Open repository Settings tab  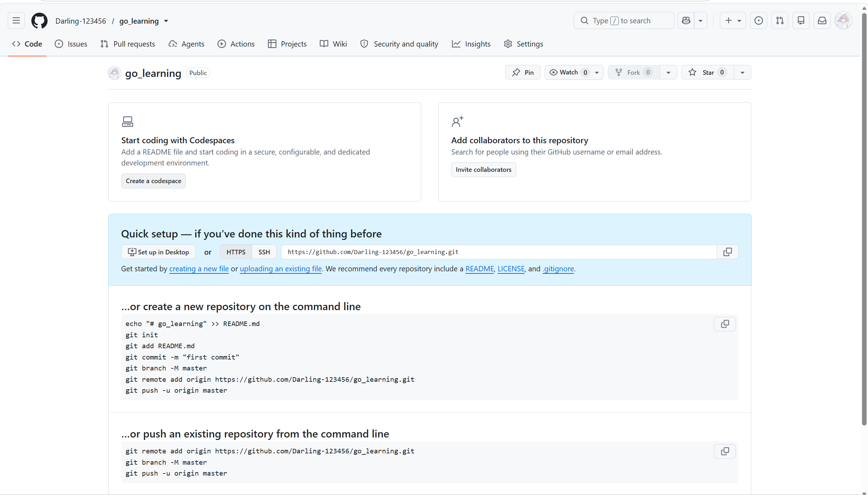click(524, 44)
